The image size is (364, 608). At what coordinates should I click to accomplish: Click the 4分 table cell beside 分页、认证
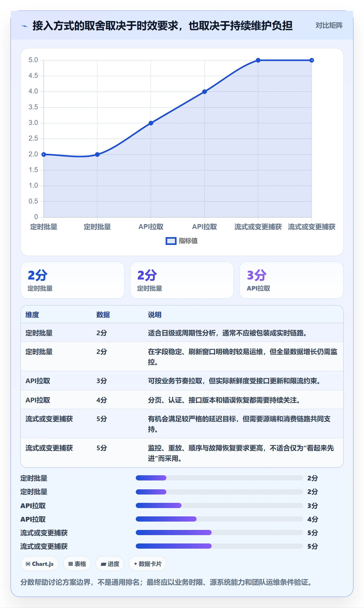tap(102, 400)
